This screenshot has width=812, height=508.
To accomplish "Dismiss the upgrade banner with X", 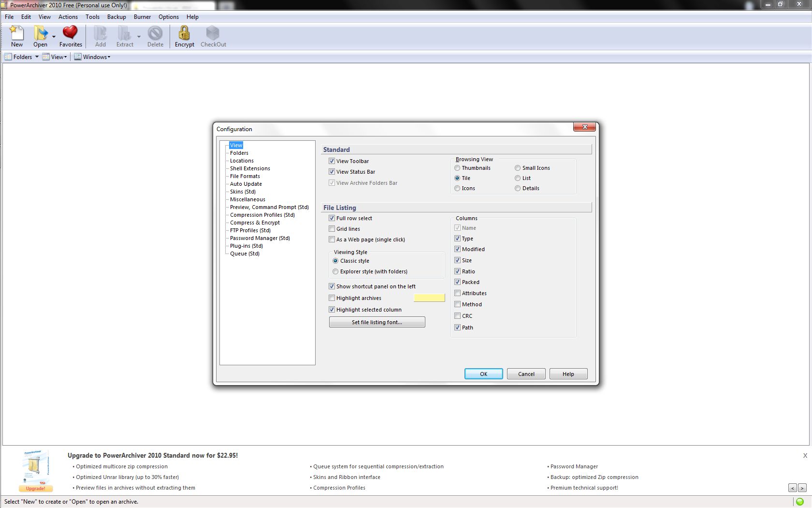I will pos(805,455).
